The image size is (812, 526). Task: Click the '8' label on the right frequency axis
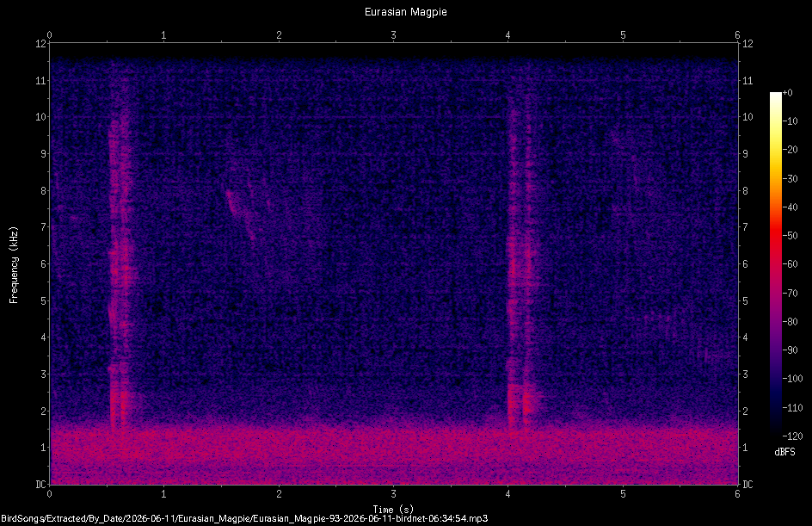(x=745, y=191)
